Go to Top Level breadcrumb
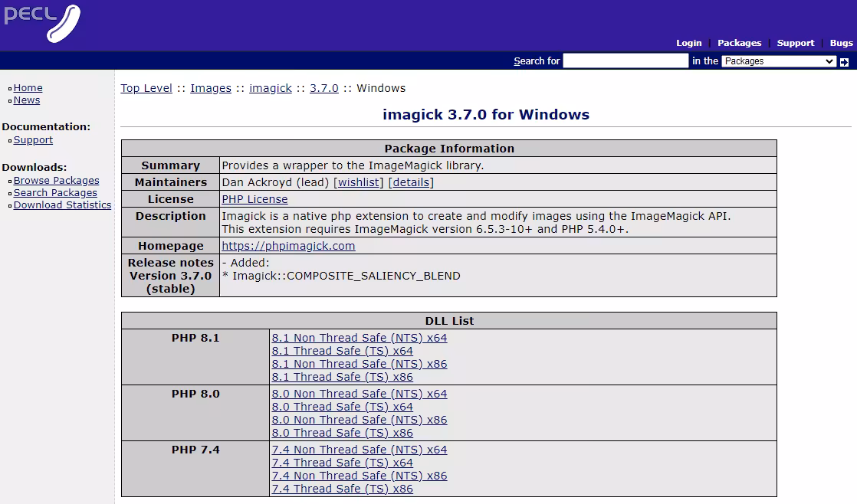The width and height of the screenshot is (857, 504). pos(146,88)
